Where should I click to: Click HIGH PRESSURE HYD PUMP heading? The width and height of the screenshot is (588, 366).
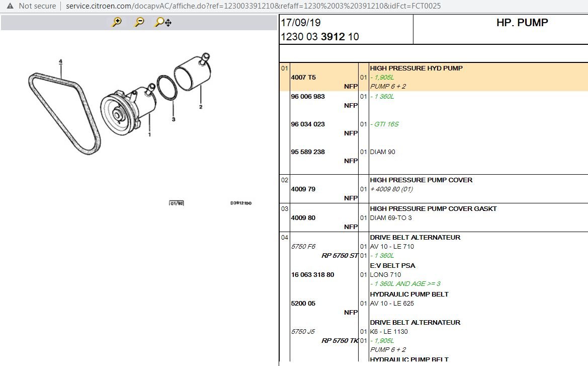(416, 68)
